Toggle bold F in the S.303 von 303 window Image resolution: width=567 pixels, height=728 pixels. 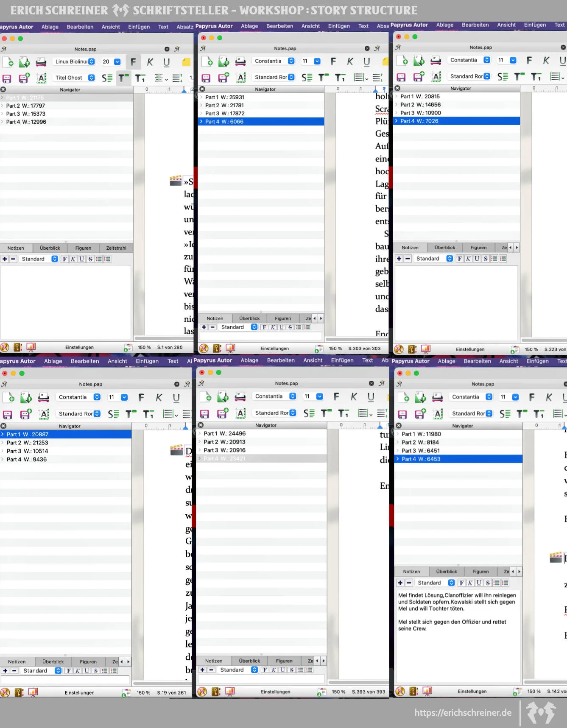pyautogui.click(x=333, y=61)
